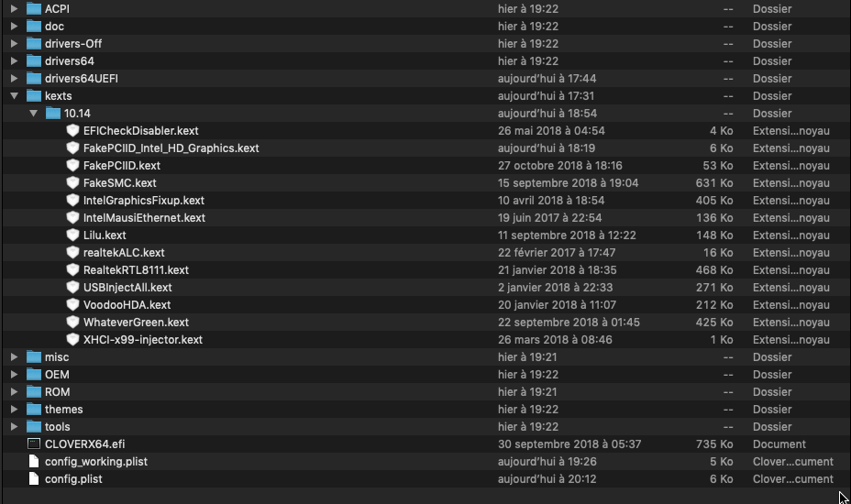
Task: Collapse the 10.14 subfolder
Action: click(x=34, y=114)
